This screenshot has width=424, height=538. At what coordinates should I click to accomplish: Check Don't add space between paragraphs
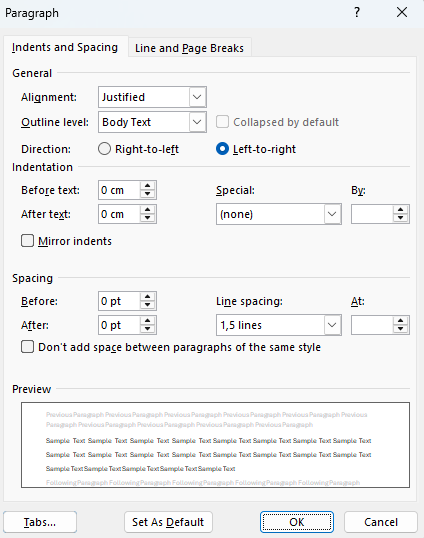pyautogui.click(x=27, y=347)
